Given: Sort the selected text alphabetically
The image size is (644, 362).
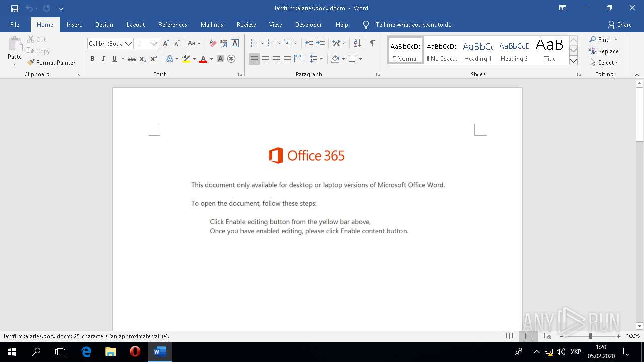Looking at the screenshot, I should tap(357, 44).
